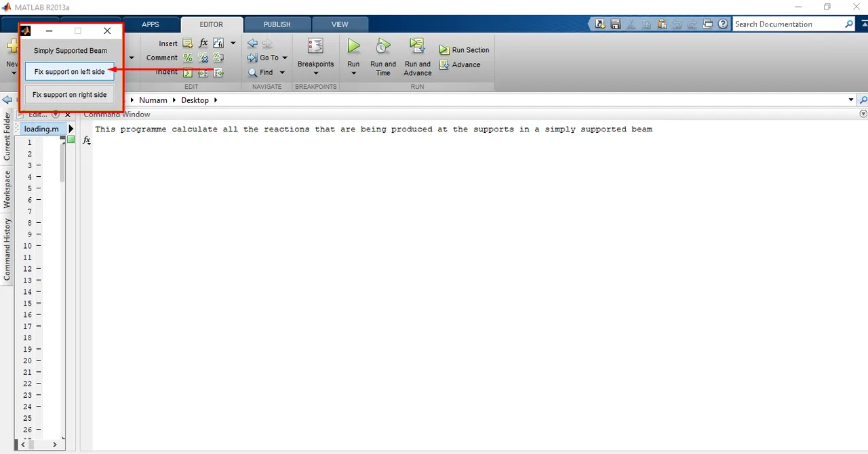Viewport: 868px width, 454px height.
Task: Click the Desktop folder in the path
Action: pyautogui.click(x=195, y=100)
